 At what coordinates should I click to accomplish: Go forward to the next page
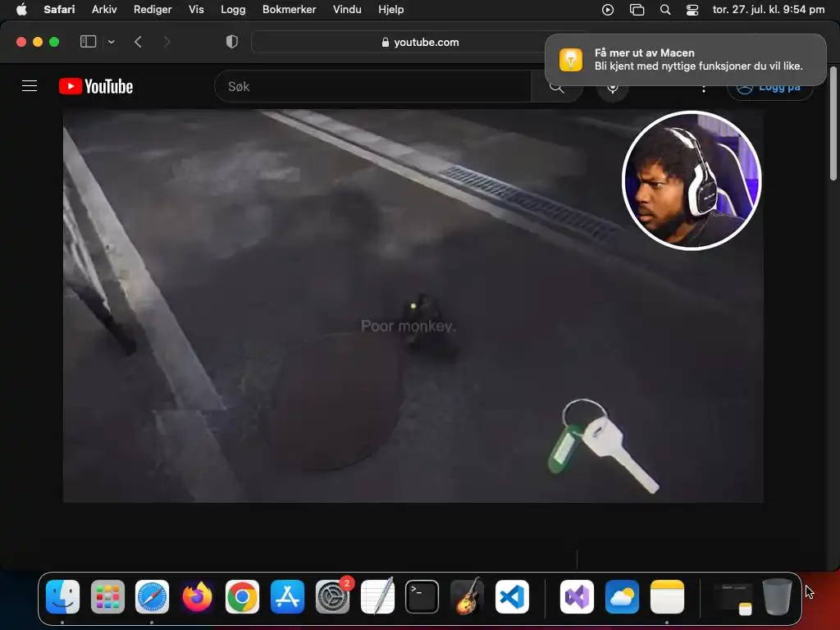point(167,42)
